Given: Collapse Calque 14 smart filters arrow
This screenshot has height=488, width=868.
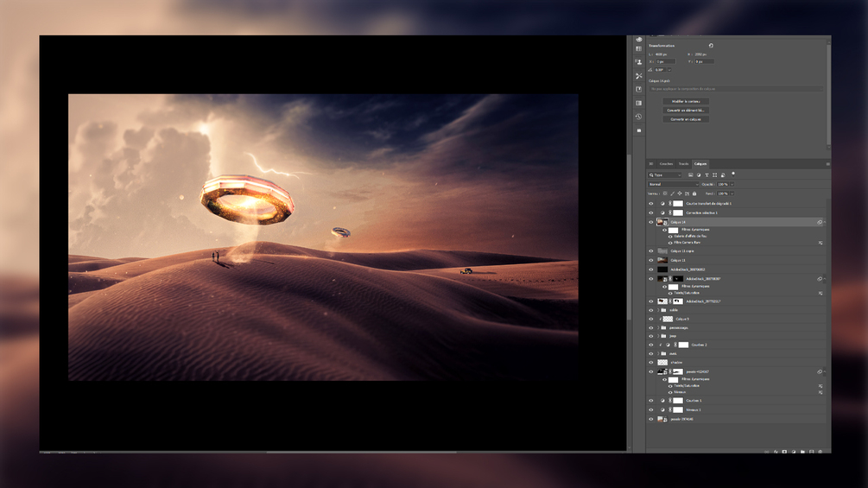Looking at the screenshot, I should [825, 223].
